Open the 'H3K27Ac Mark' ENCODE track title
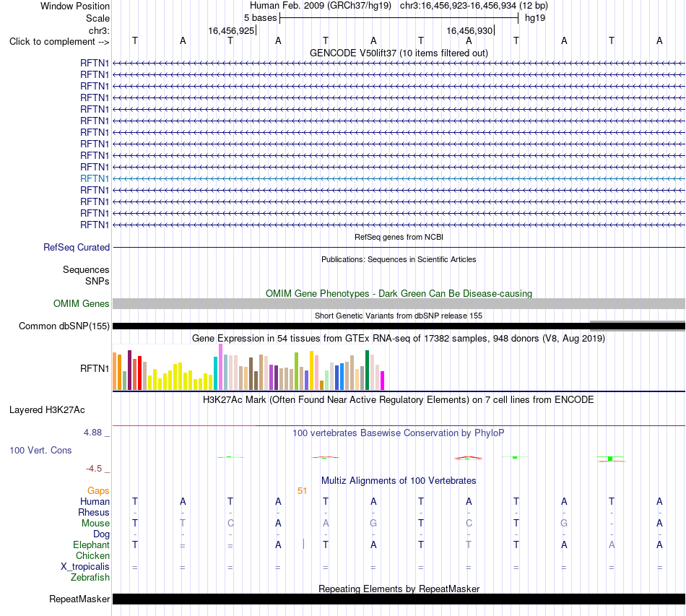Image resolution: width=686 pixels, height=616 pixels. click(x=399, y=400)
